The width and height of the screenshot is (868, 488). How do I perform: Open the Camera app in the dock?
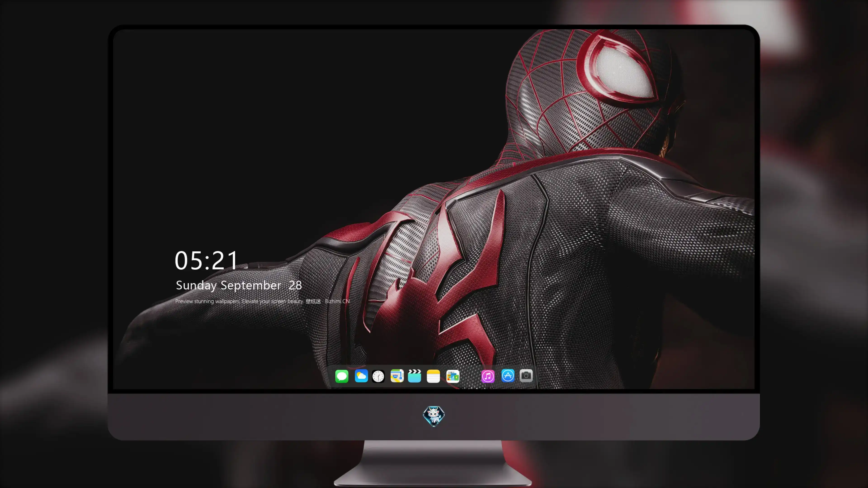click(x=526, y=375)
